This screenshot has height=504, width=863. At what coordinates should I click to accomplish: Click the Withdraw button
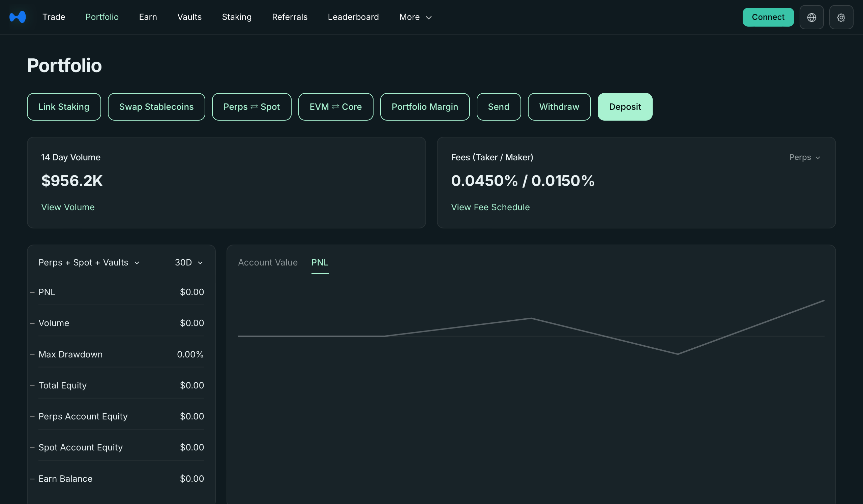(x=559, y=107)
